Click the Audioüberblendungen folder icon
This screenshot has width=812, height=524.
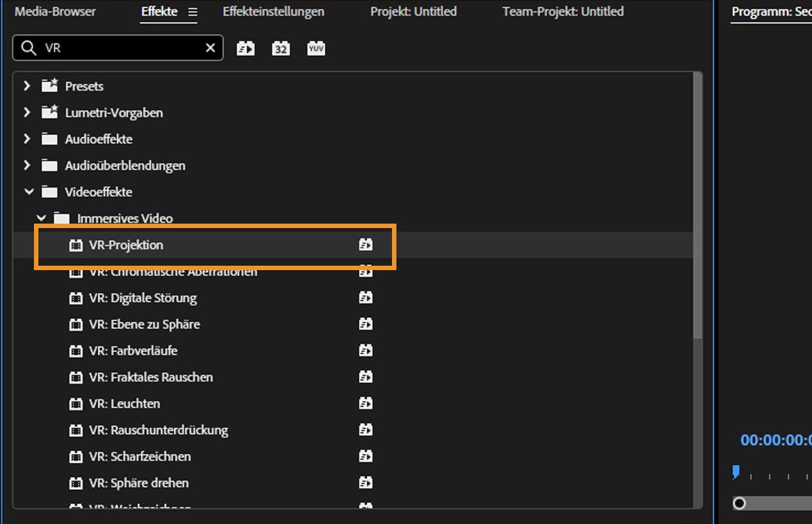[49, 165]
